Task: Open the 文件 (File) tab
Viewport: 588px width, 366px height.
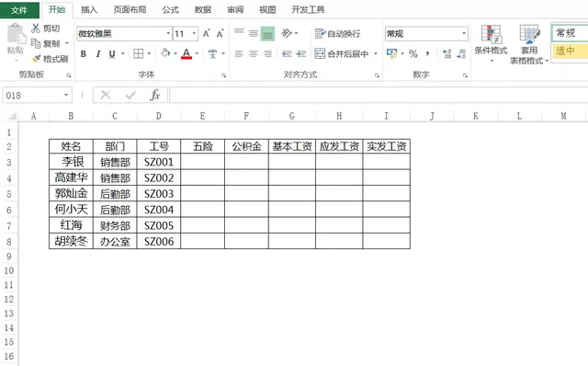Action: tap(19, 10)
